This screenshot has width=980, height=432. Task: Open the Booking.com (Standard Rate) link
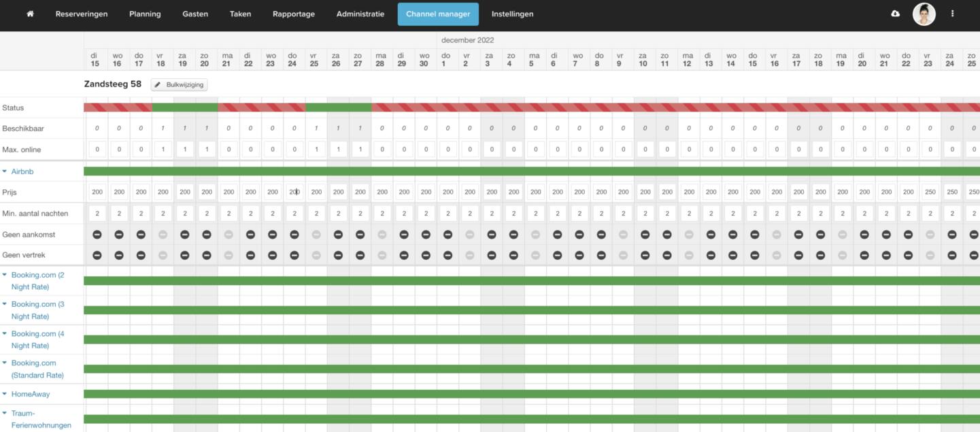pos(37,369)
